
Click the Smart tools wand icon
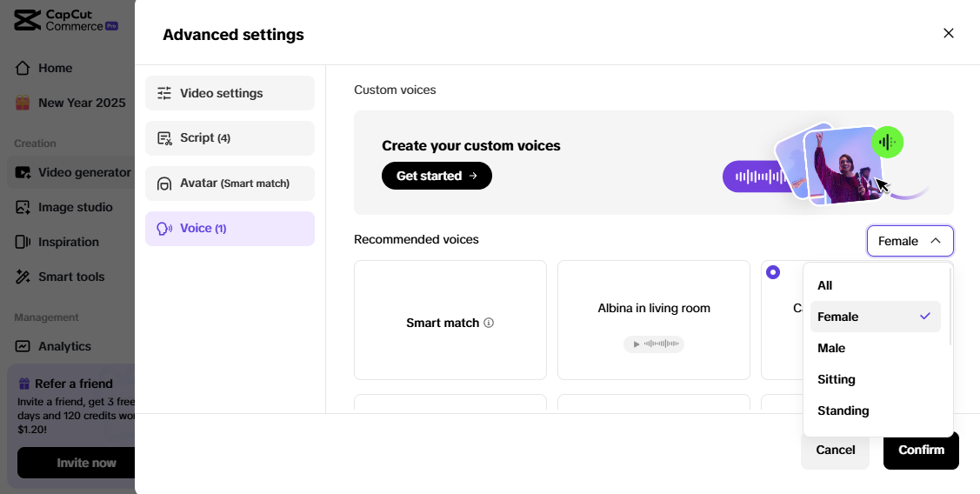tap(23, 277)
